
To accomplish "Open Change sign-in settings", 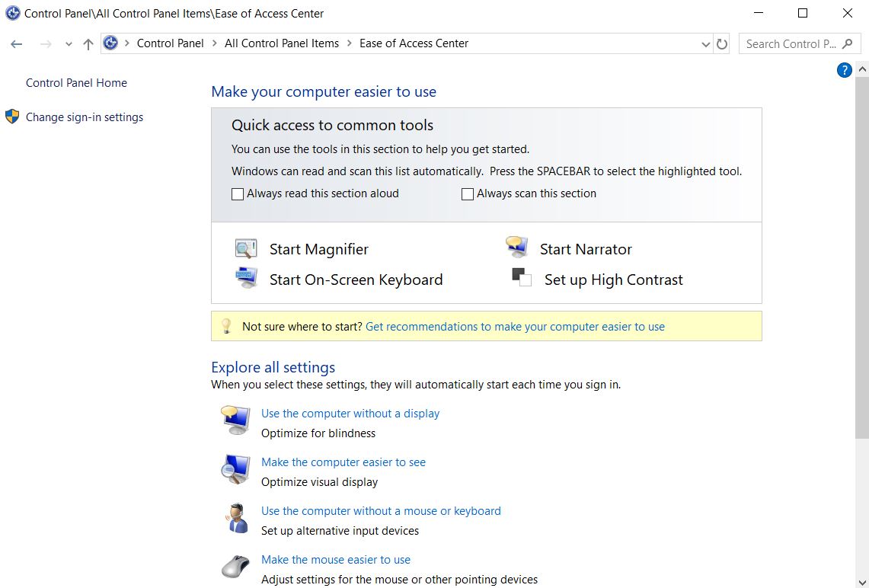I will (x=85, y=117).
